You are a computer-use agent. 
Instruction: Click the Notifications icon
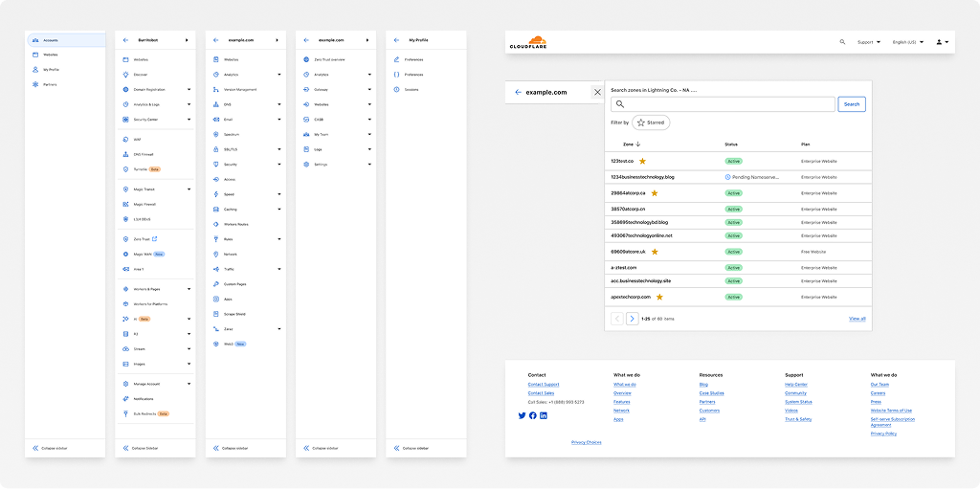tap(125, 399)
